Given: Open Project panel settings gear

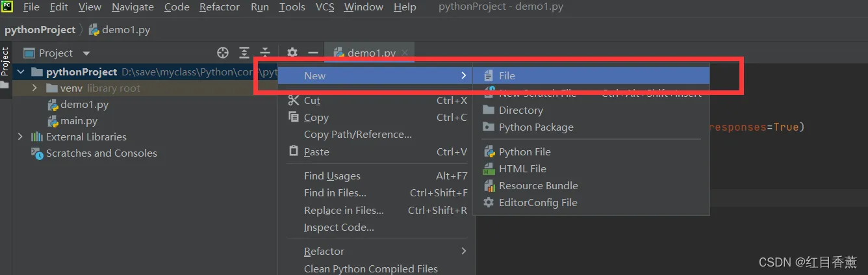Looking at the screenshot, I should point(292,53).
